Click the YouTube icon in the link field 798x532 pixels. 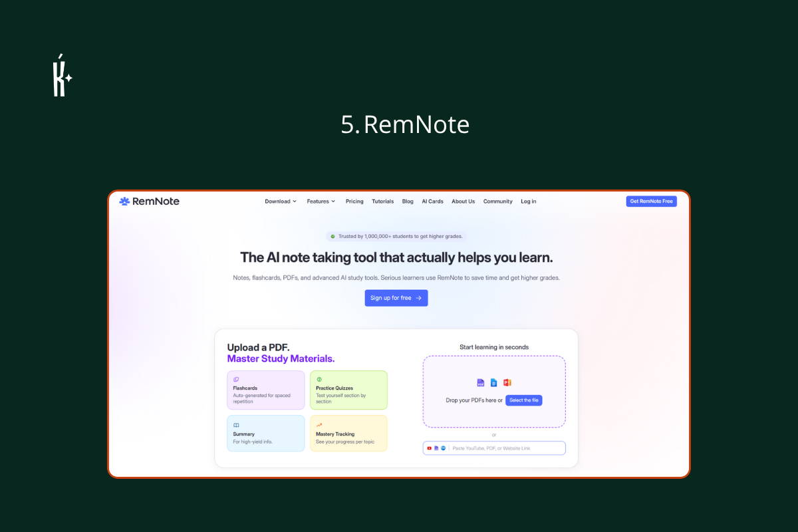[x=430, y=448]
